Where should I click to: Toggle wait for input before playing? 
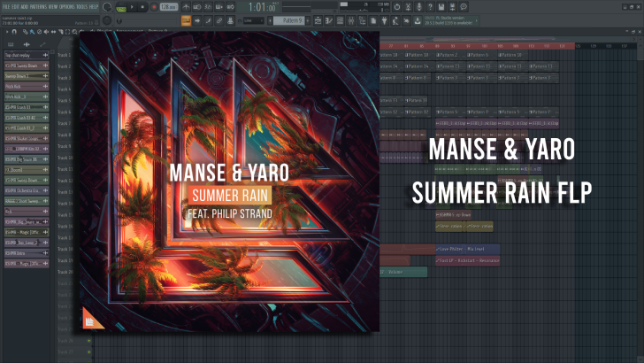[197, 7]
